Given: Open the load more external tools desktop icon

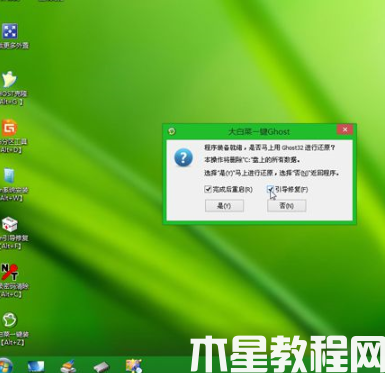Looking at the screenshot, I should 10,31.
